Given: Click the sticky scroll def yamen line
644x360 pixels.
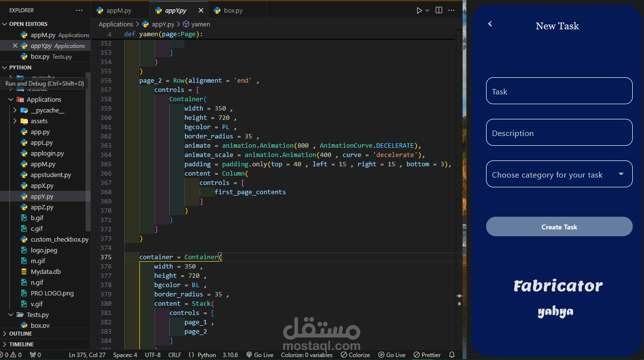Looking at the screenshot, I should click(163, 34).
